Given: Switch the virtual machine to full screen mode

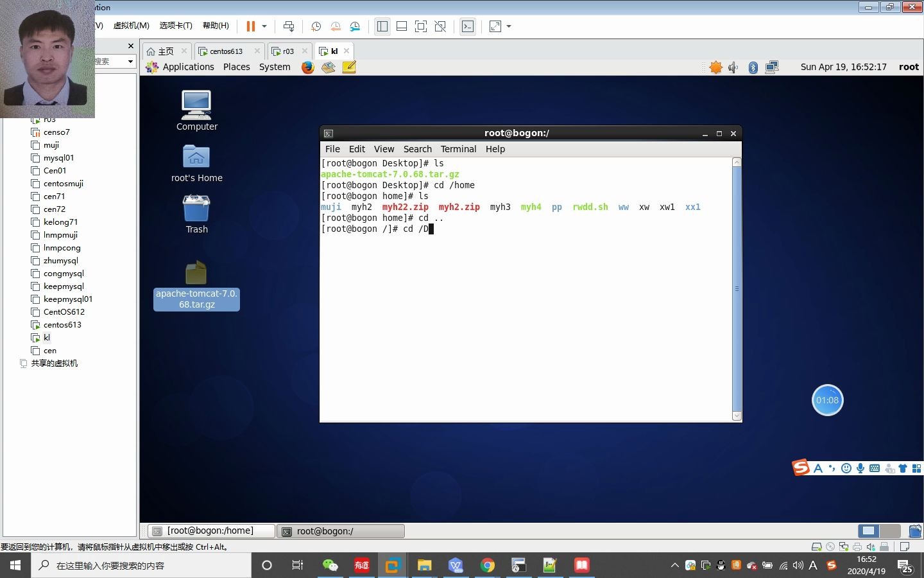Looking at the screenshot, I should click(x=420, y=26).
